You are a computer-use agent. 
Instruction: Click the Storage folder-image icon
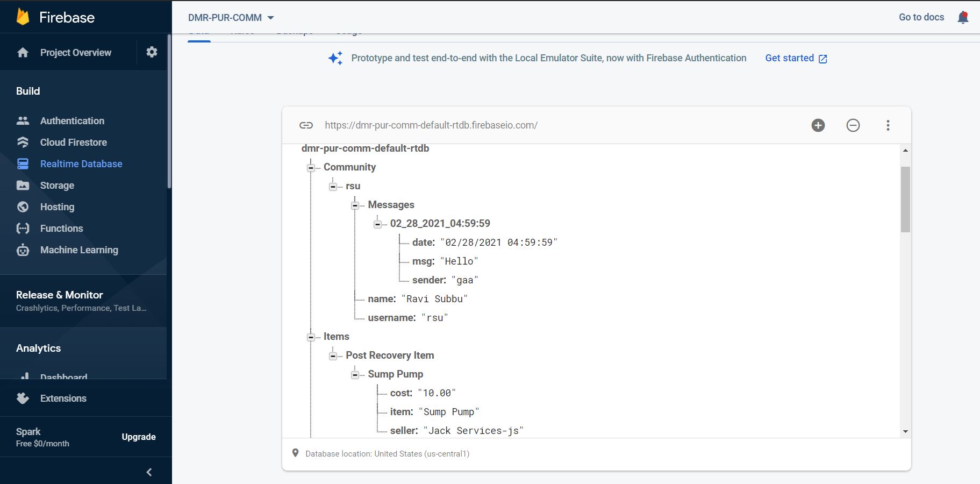[x=23, y=186]
